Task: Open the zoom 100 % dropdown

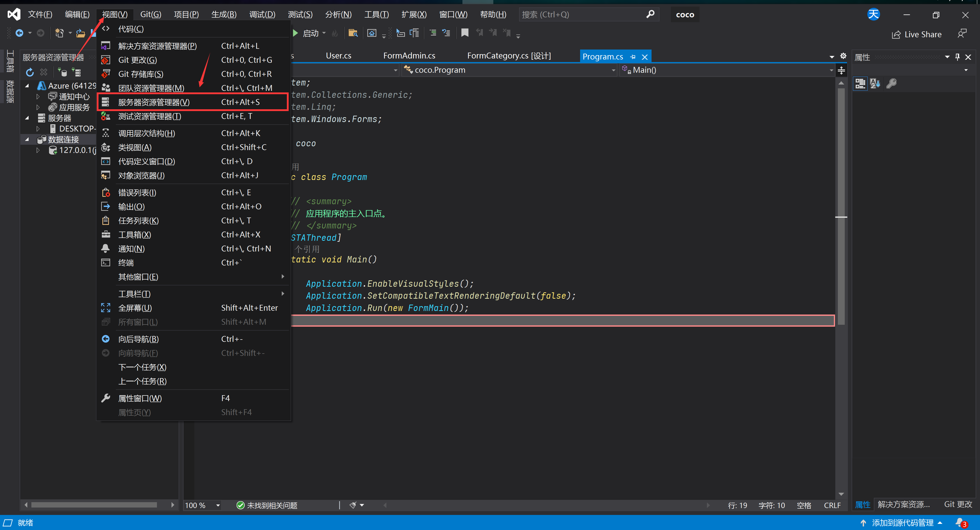Action: tap(218, 505)
